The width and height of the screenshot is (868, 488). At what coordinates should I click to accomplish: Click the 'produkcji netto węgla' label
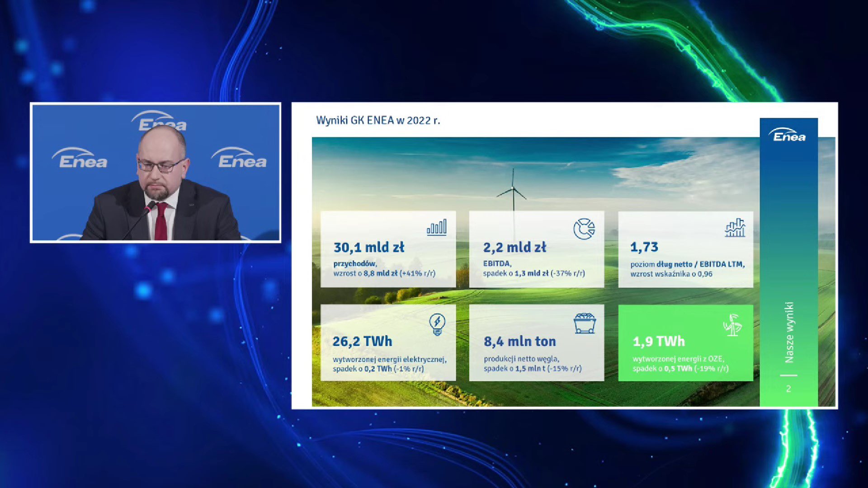tap(521, 359)
